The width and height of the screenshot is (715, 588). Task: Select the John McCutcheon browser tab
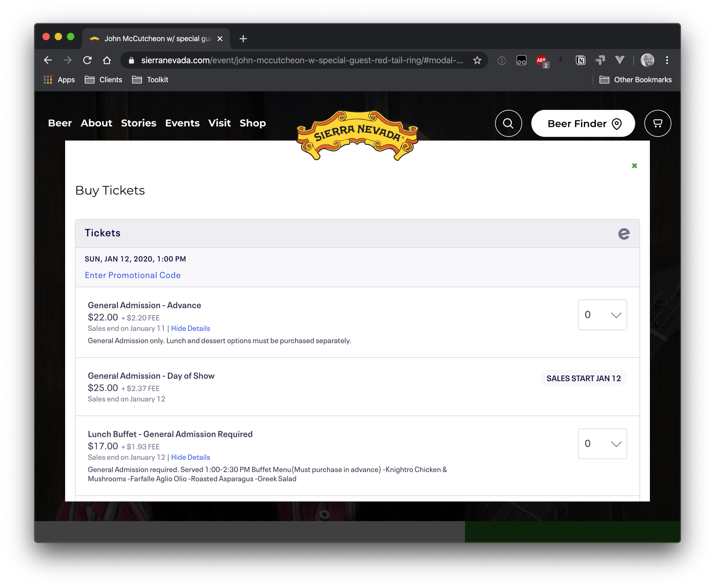pyautogui.click(x=150, y=38)
